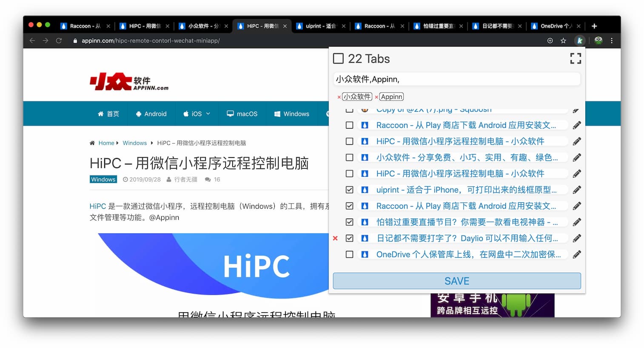Toggle the popup fullscreen expand icon
644x348 pixels.
[x=575, y=58]
